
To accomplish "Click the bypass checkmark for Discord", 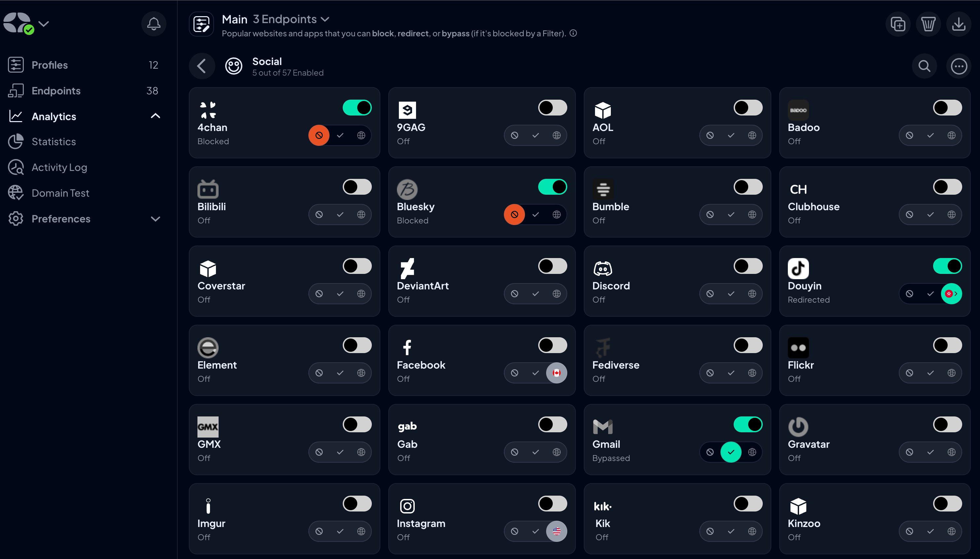I will [x=731, y=294].
